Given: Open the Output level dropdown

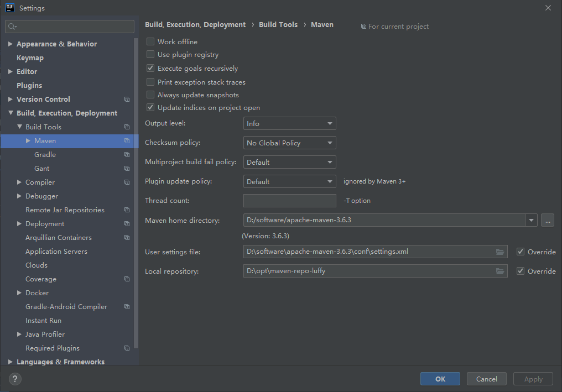Looking at the screenshot, I should pos(289,124).
